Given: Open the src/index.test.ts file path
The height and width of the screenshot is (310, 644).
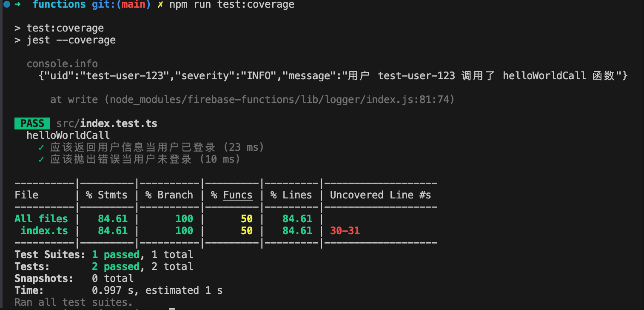Looking at the screenshot, I should coord(107,123).
